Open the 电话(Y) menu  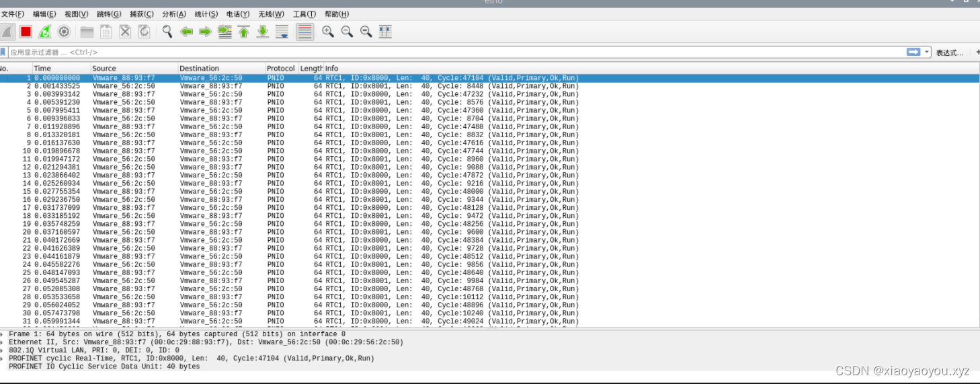pyautogui.click(x=238, y=14)
